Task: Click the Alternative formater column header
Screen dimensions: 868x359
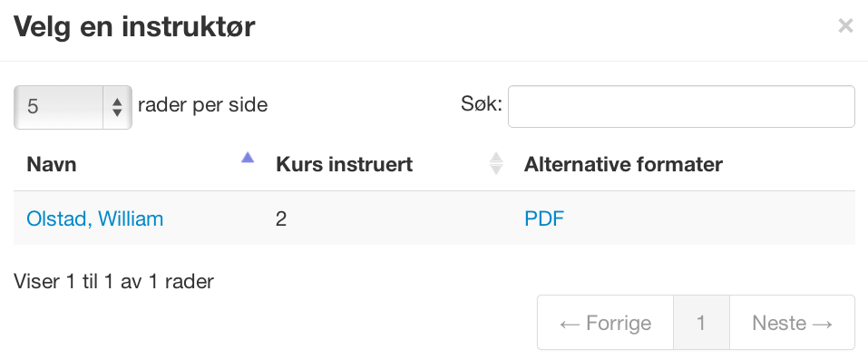Action: 623,164
